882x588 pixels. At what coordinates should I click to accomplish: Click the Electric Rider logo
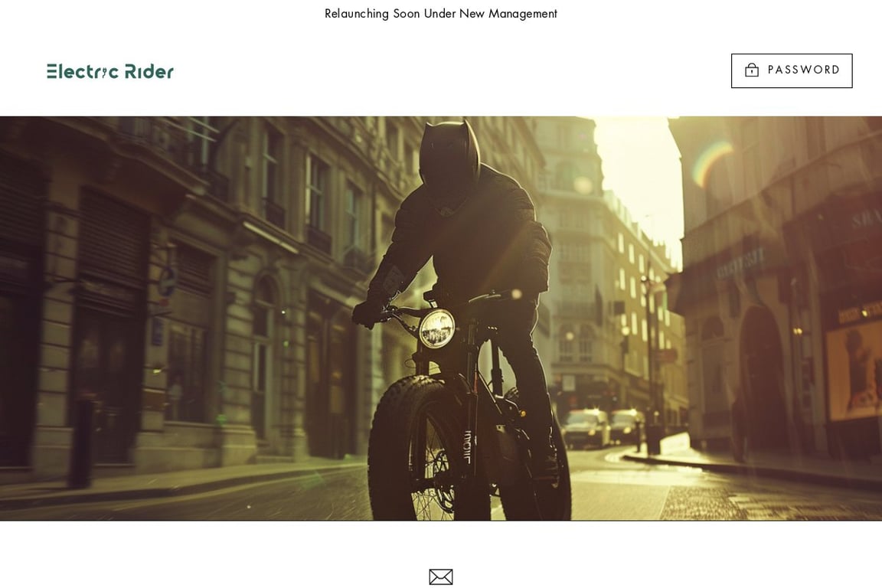110,71
